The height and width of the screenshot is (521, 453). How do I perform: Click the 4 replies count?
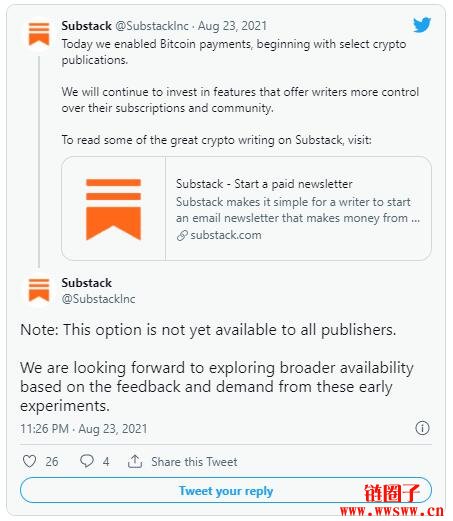click(x=106, y=462)
